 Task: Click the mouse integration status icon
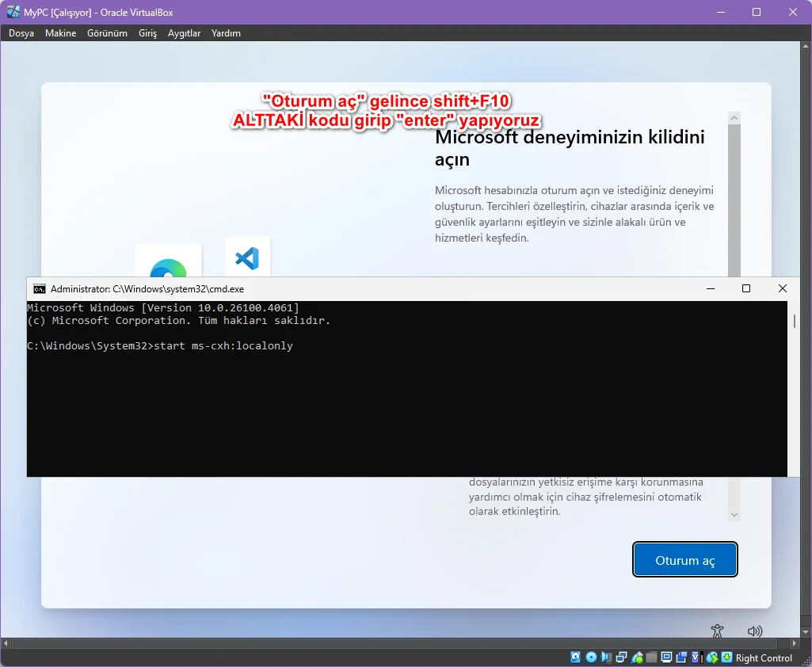coord(712,657)
